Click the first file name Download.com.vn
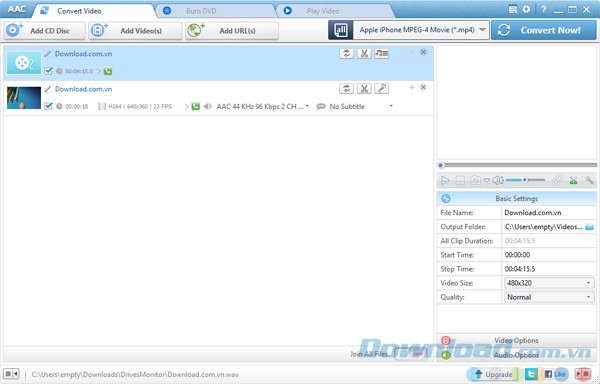 [83, 54]
